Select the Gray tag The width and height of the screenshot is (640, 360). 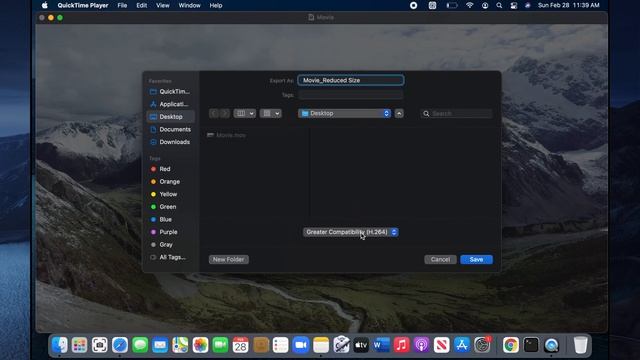[x=171, y=245]
